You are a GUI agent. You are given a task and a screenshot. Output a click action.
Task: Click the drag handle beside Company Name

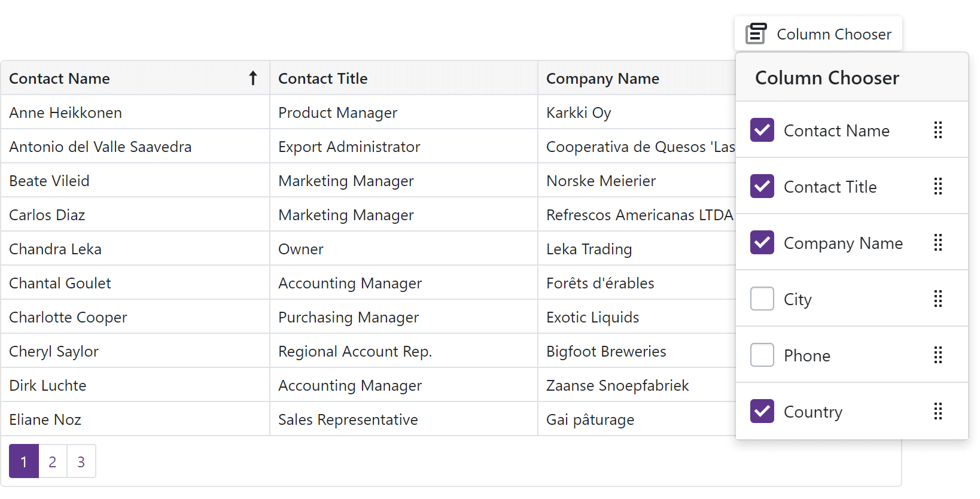click(938, 243)
